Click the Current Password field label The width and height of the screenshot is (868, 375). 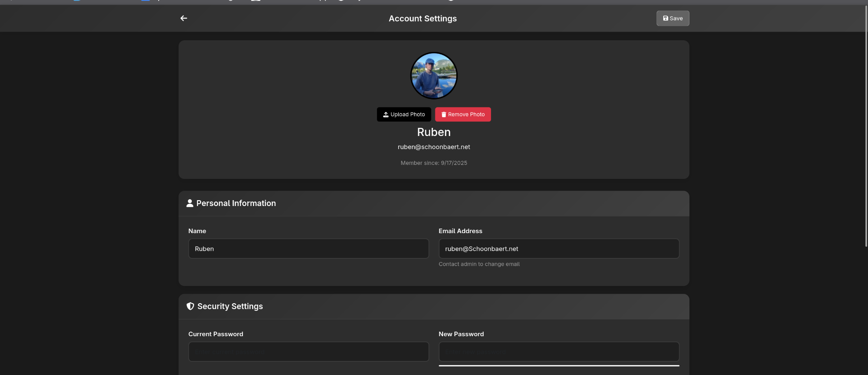[216, 334]
